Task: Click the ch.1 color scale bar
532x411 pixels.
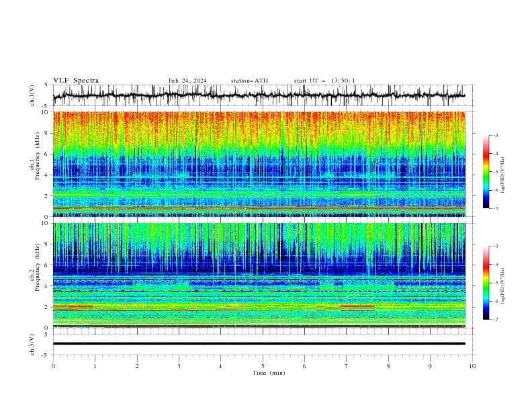Action: click(x=486, y=172)
